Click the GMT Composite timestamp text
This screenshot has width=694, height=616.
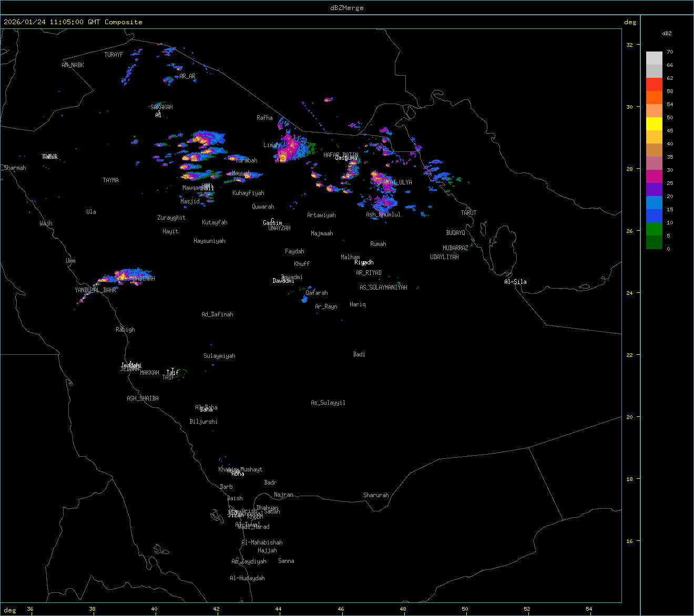73,22
